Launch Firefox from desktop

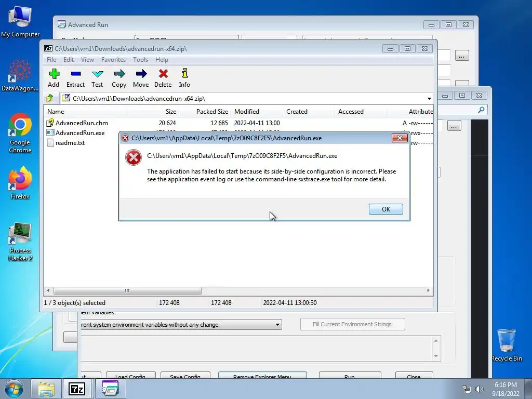[x=20, y=183]
